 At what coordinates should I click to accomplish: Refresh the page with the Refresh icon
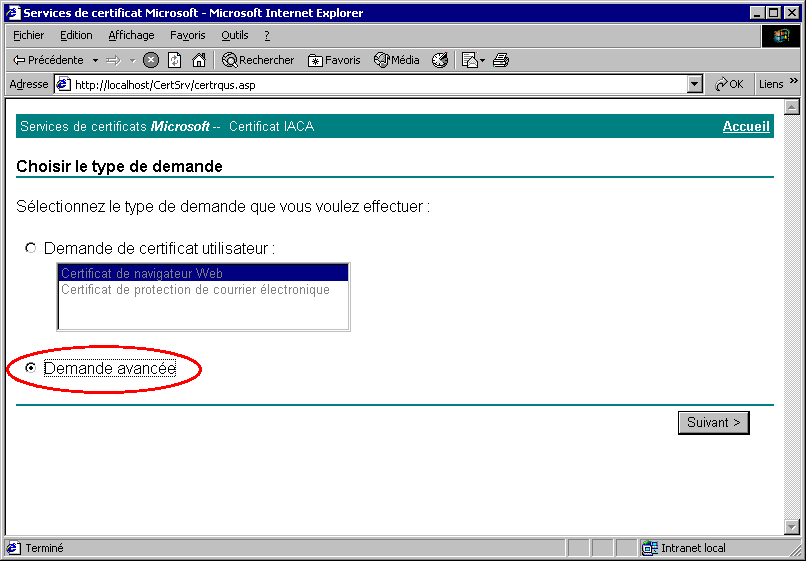click(174, 60)
